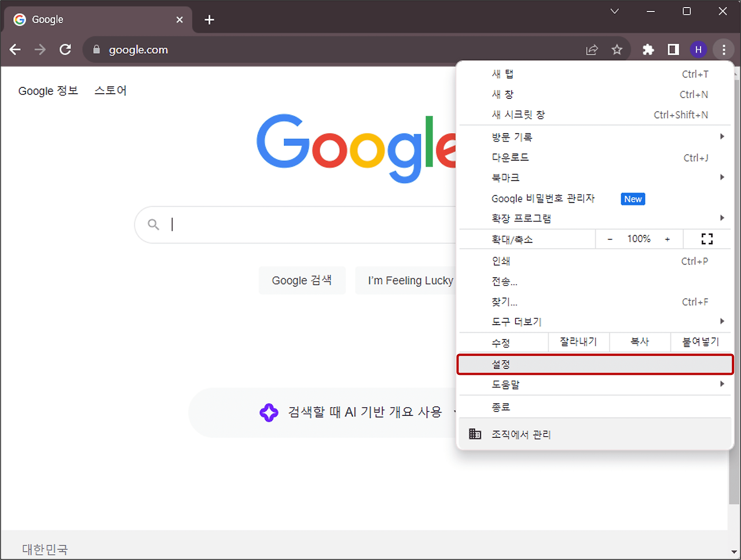741x560 pixels.
Task: Click the purple AI sparkle icon
Action: pos(269,412)
